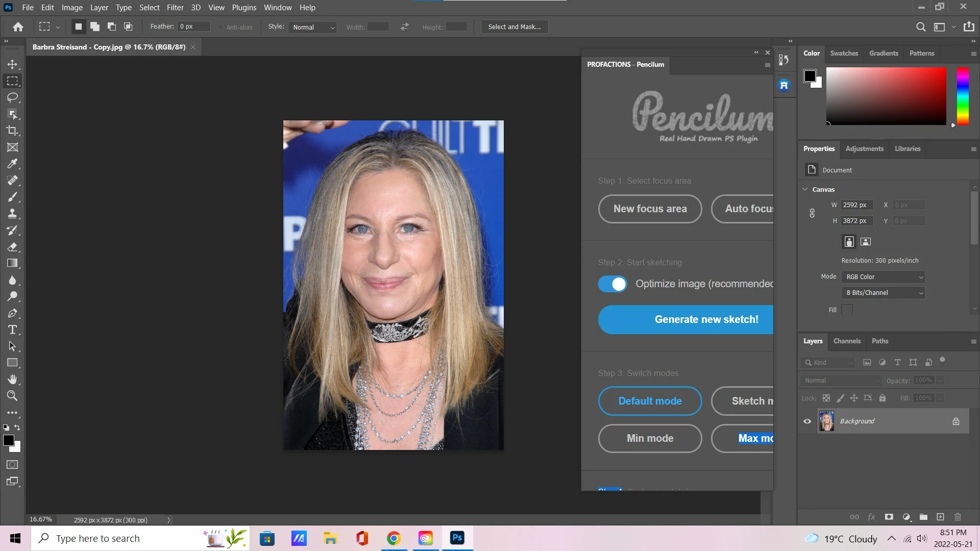The image size is (980, 551).
Task: Open the Style dropdown set to Normal
Action: pyautogui.click(x=313, y=27)
